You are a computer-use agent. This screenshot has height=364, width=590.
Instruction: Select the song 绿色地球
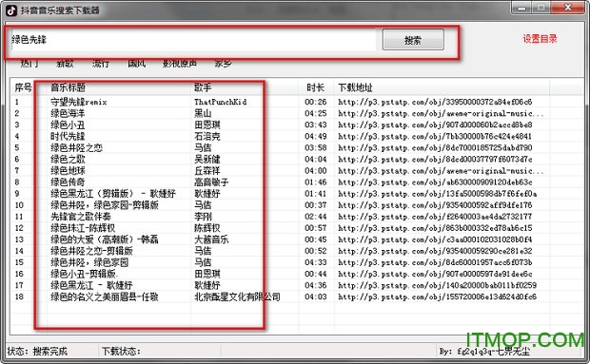coord(68,170)
